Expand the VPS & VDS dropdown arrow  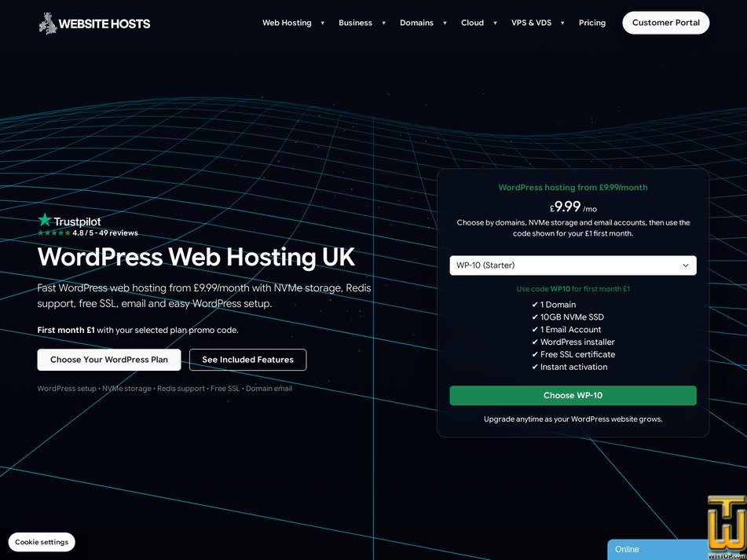[x=562, y=23]
